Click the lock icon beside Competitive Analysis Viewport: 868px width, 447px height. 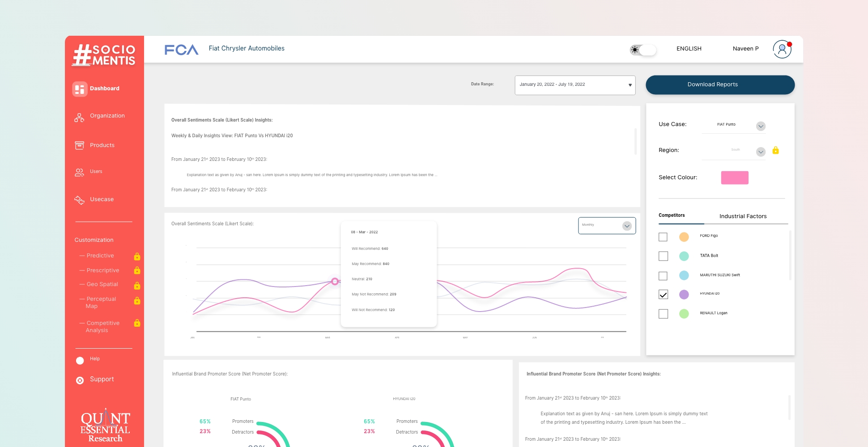tap(137, 323)
